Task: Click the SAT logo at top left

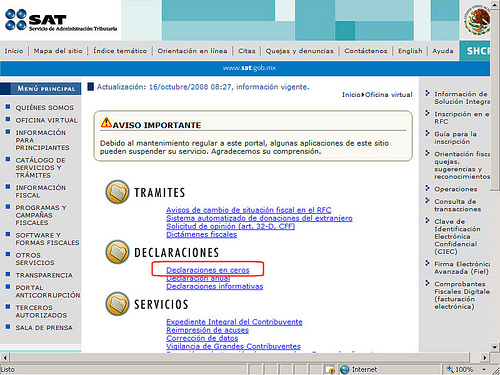Action: [61, 20]
